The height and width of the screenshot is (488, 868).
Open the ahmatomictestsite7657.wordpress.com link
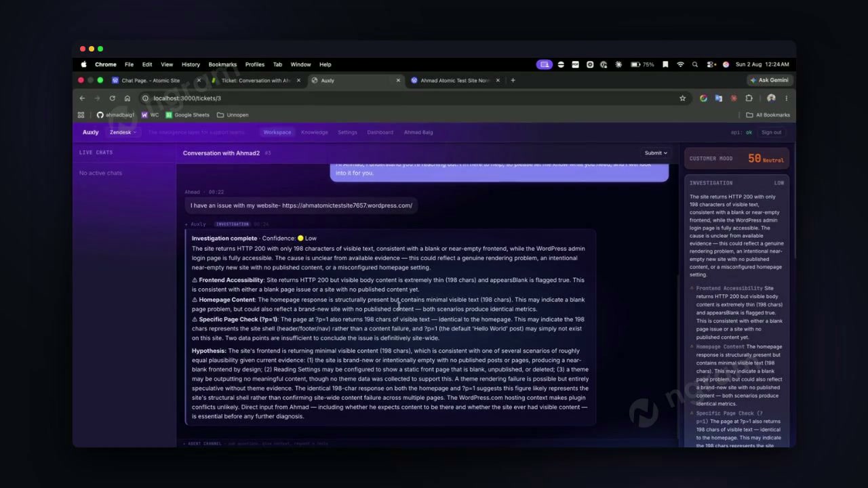(x=347, y=205)
